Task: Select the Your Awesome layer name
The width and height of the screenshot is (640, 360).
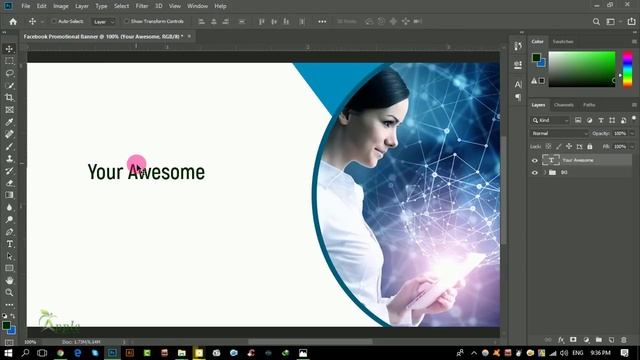Action: [x=578, y=160]
